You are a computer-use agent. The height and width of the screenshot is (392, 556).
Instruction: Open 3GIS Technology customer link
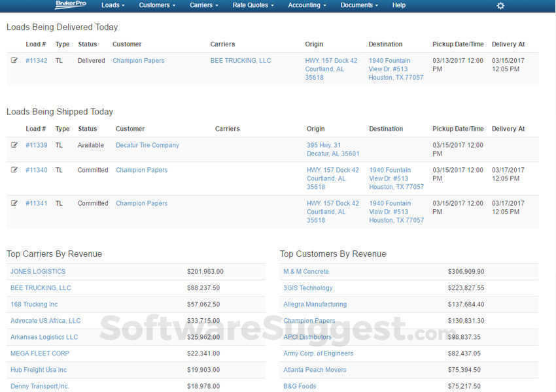coord(308,288)
